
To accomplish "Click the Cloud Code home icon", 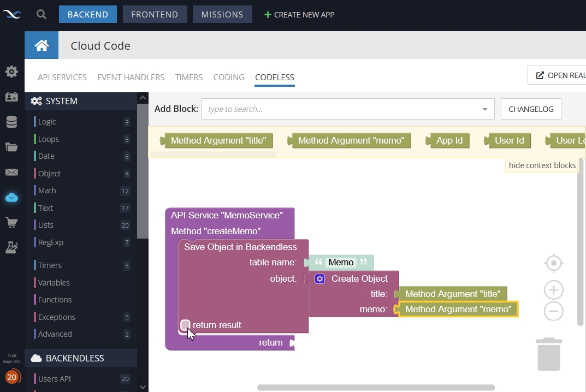I will pyautogui.click(x=42, y=45).
